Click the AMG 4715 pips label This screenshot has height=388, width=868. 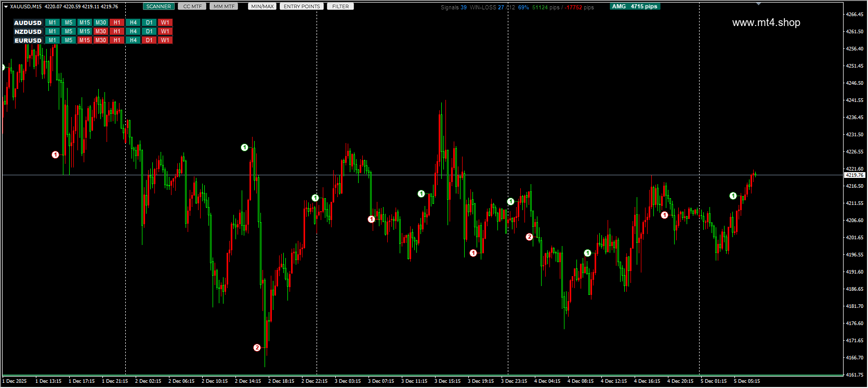(635, 6)
